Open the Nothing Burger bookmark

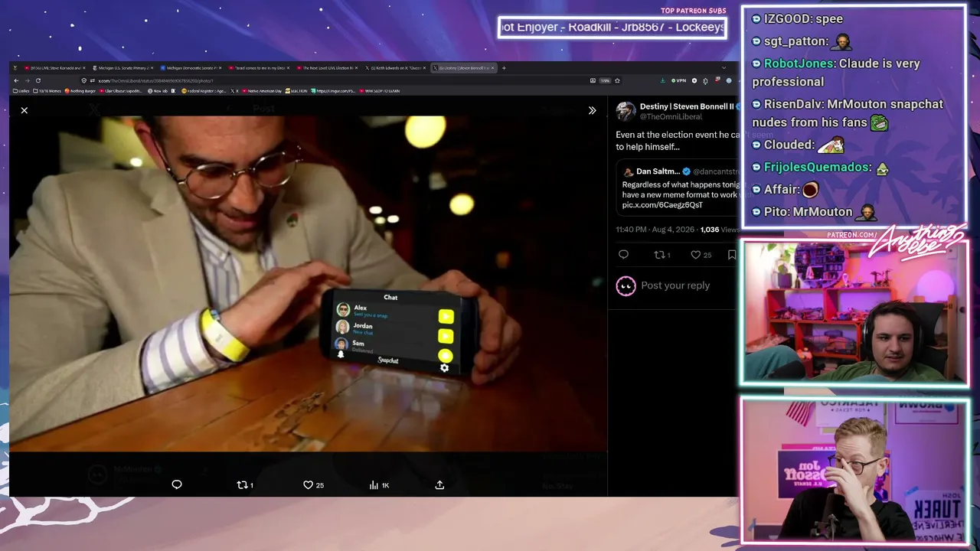point(81,91)
